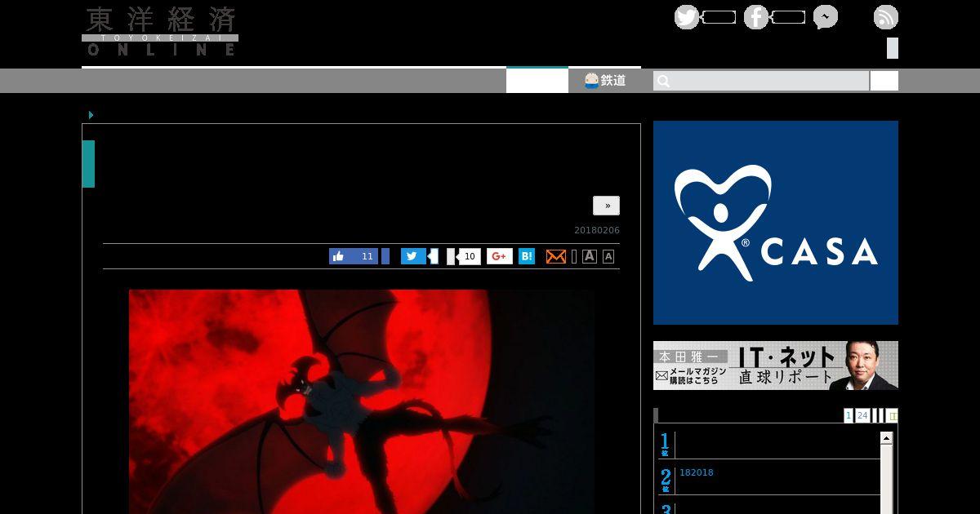980x514 pixels.
Task: Click the Facebook count box in header
Action: tap(788, 17)
